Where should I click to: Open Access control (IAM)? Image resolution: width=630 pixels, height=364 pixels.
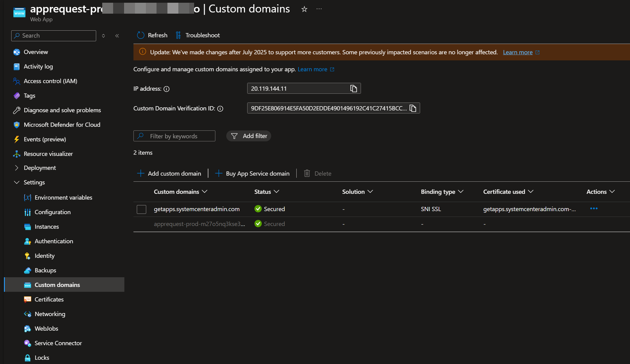coord(50,81)
